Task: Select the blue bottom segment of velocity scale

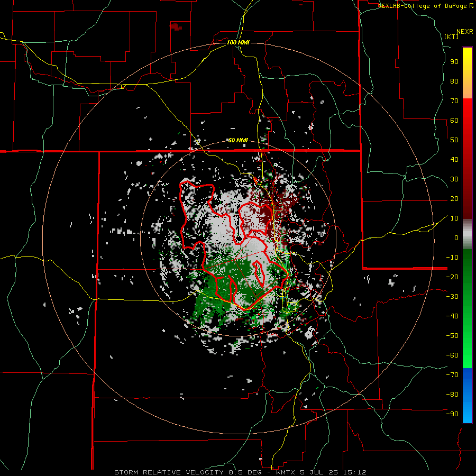Action: pos(467,395)
